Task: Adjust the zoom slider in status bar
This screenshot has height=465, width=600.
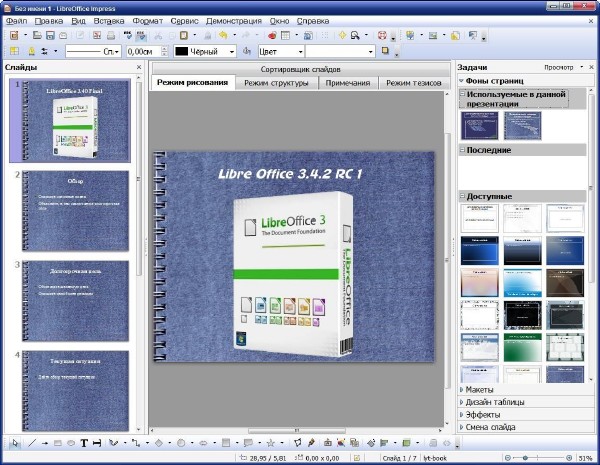Action: pyautogui.click(x=526, y=457)
